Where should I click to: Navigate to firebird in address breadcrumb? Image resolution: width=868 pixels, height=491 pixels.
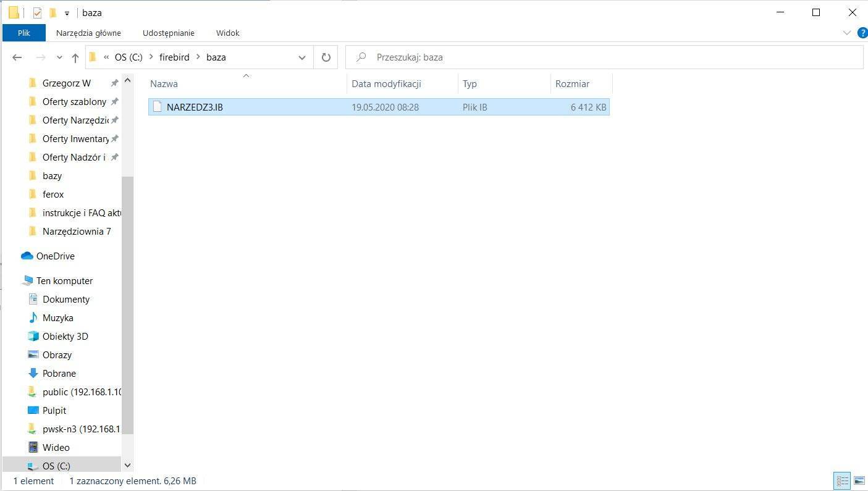[x=174, y=57]
